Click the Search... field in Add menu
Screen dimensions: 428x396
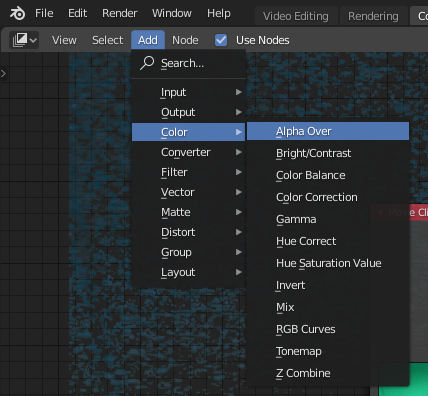click(189, 63)
